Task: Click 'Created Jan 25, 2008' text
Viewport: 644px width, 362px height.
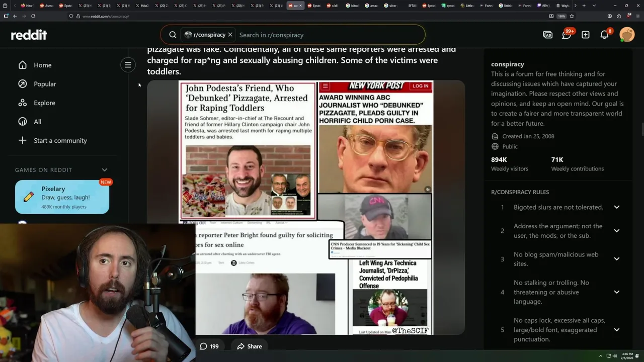Action: tap(528, 136)
